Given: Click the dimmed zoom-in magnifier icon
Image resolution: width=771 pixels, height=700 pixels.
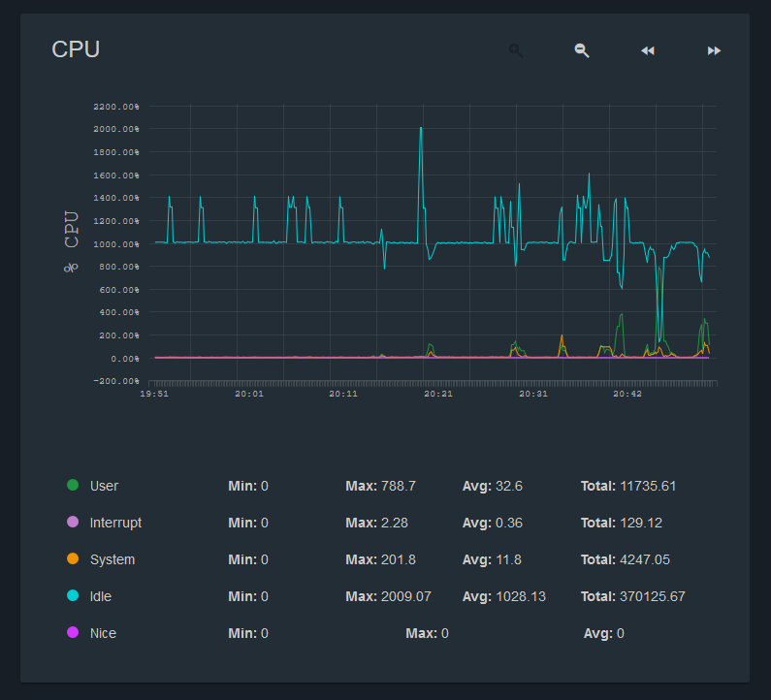Looking at the screenshot, I should click(515, 50).
